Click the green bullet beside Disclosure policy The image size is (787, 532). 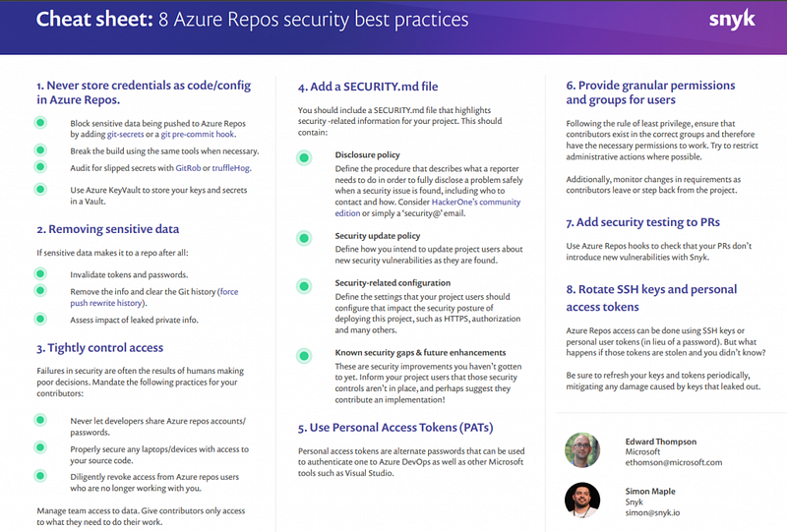pos(304,158)
